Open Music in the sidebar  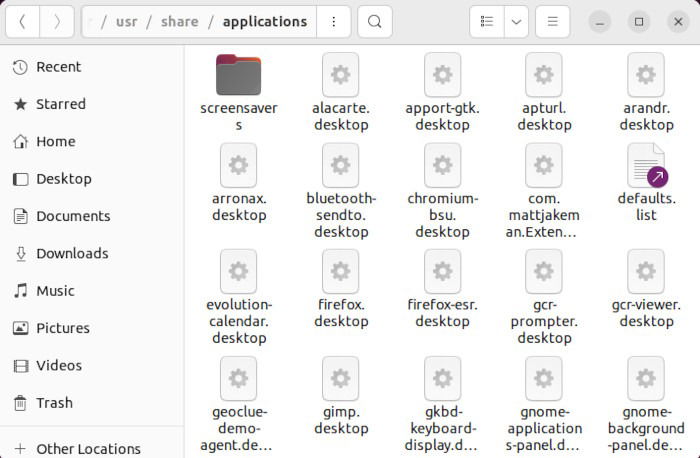pyautogui.click(x=92, y=291)
